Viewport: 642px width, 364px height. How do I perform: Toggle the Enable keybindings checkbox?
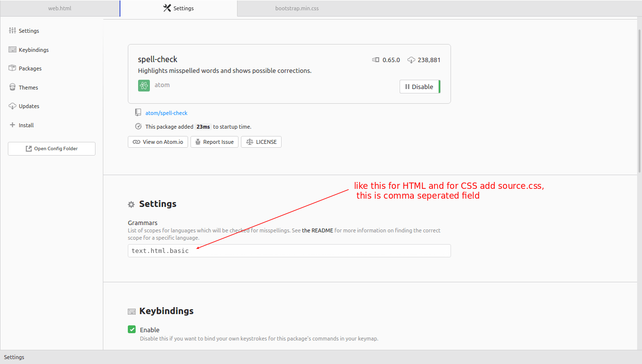point(132,329)
